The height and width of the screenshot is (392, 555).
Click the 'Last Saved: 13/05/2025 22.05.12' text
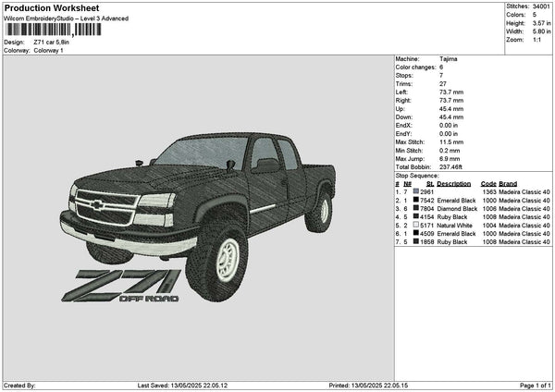click(182, 386)
